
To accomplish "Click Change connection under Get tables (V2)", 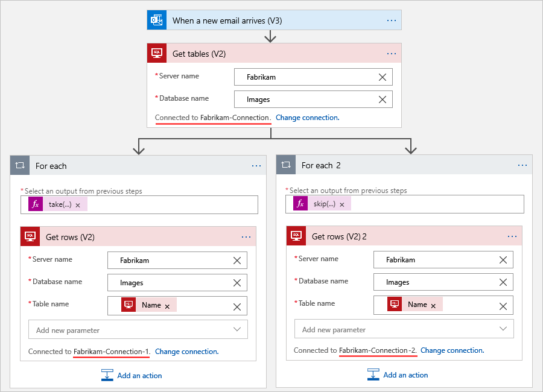I will (x=307, y=118).
